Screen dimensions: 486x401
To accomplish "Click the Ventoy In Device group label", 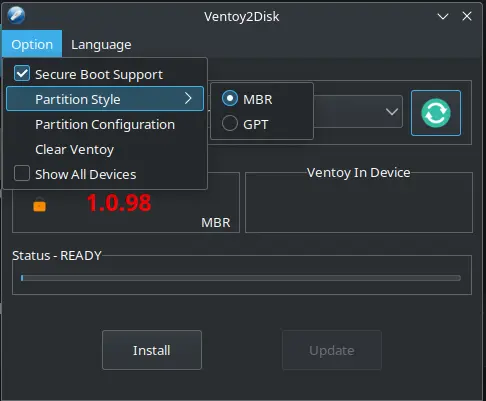I will coord(358,173).
